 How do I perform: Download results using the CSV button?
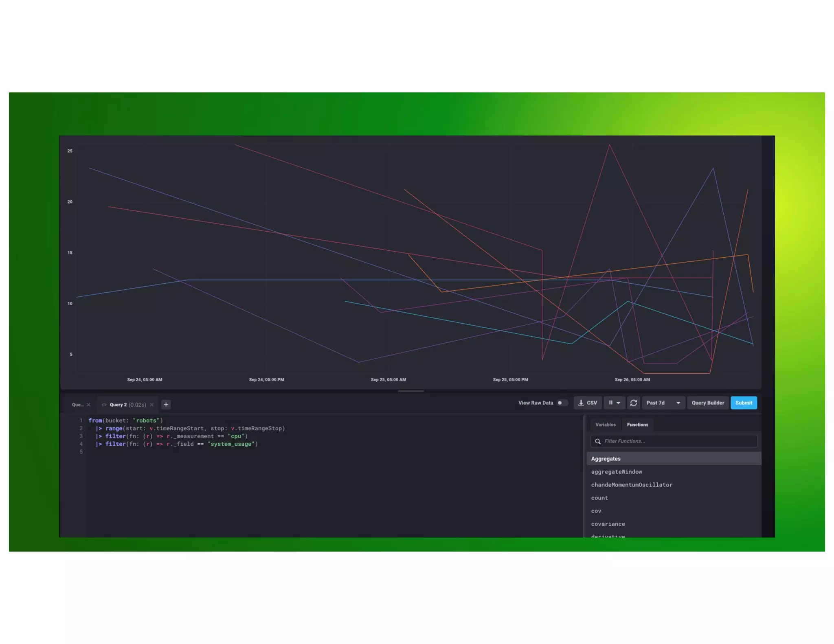pos(587,403)
